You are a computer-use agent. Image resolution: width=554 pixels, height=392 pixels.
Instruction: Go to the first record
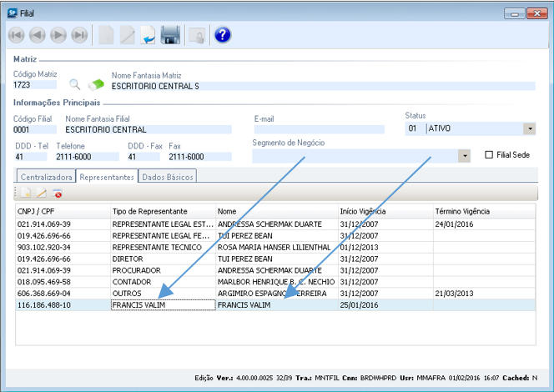17,34
